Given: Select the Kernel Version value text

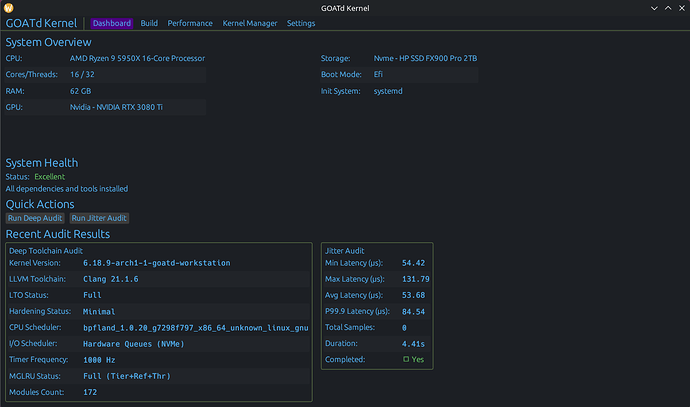Looking at the screenshot, I should [x=159, y=262].
